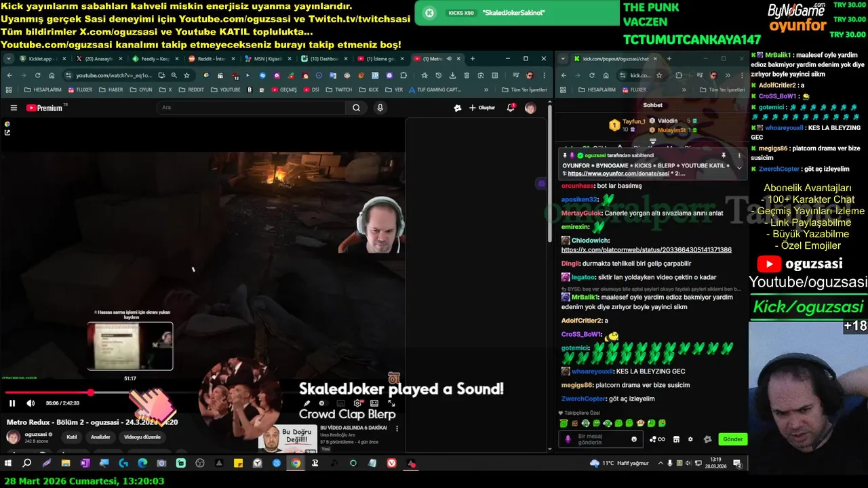The image size is (868, 488).
Task: Reload the Kick chat popout page
Action: 591,75
